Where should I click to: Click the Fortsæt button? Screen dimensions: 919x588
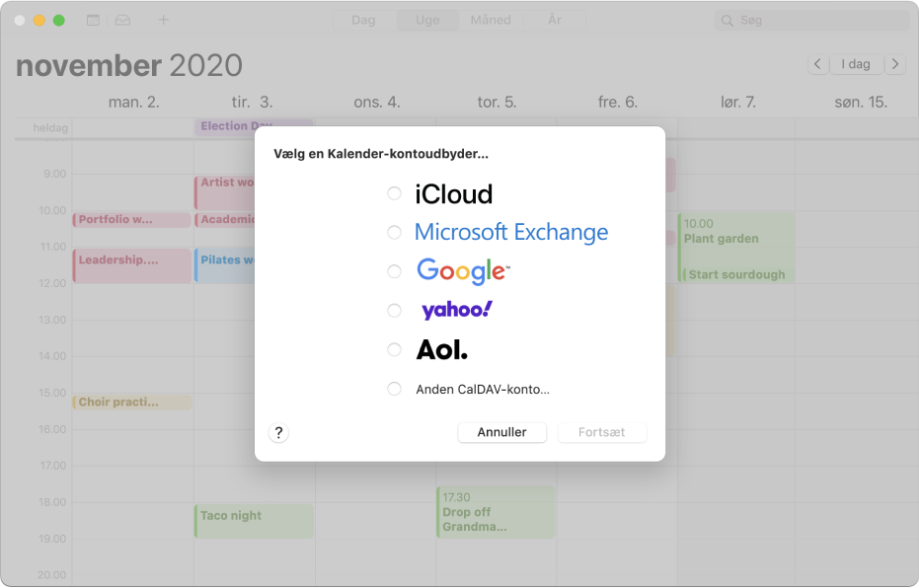[602, 432]
